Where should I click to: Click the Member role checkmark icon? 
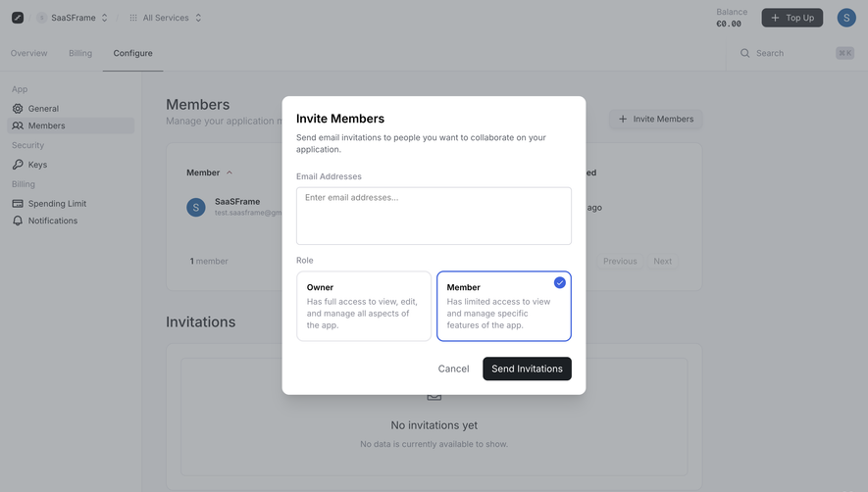click(x=560, y=283)
